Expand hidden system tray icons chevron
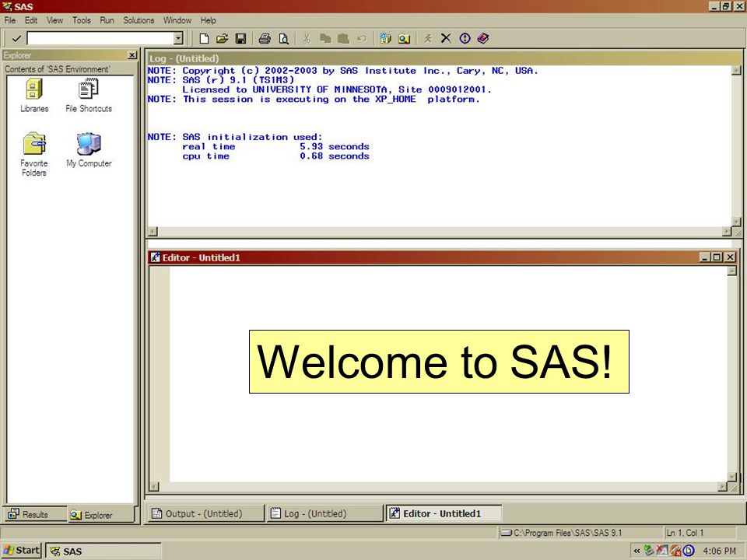The width and height of the screenshot is (747, 560). coord(637,551)
